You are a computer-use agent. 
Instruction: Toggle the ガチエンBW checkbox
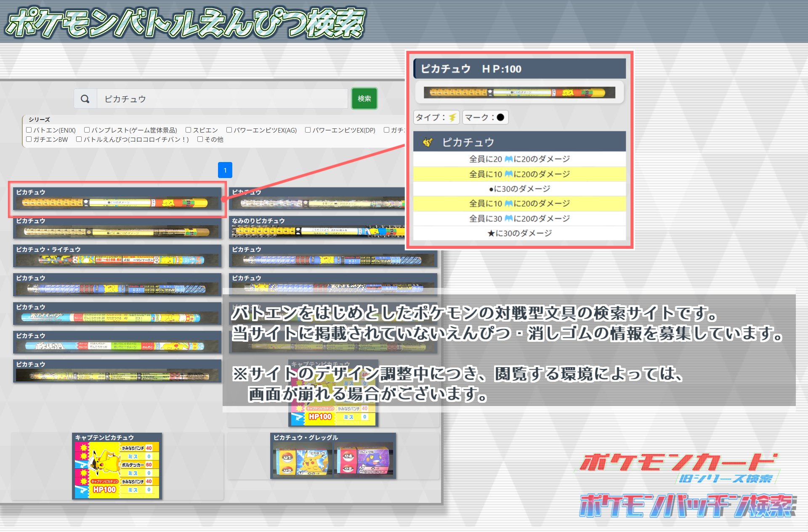(x=29, y=139)
